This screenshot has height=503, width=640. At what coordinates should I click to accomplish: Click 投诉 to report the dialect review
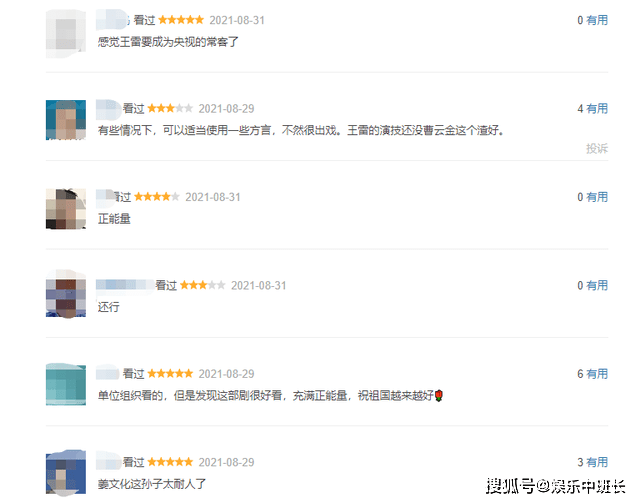coord(597,148)
